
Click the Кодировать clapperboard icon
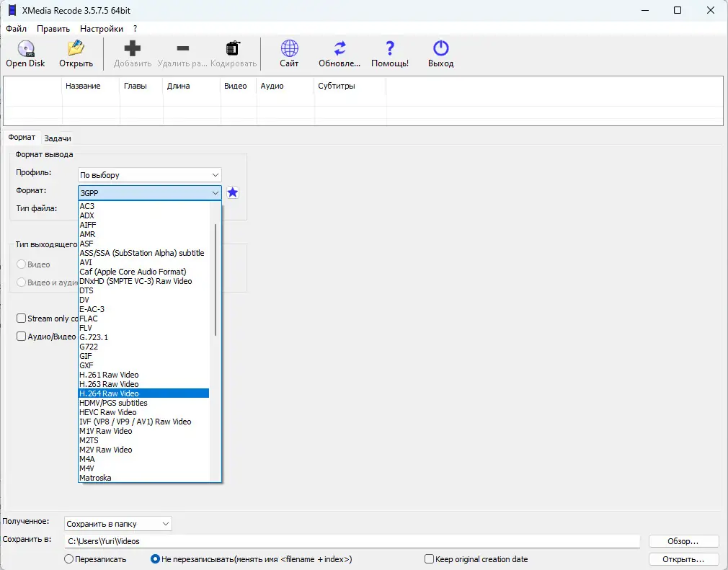click(x=233, y=48)
